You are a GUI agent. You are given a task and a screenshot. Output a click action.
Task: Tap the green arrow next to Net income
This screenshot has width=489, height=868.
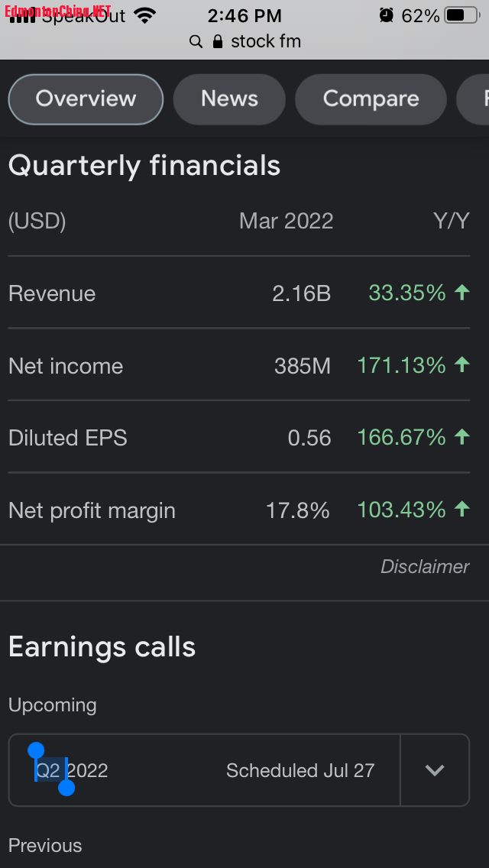click(461, 365)
